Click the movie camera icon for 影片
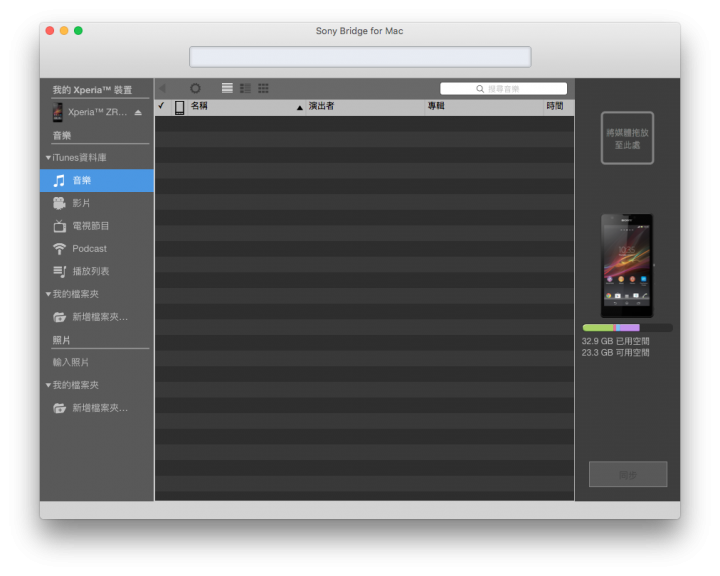Viewport: 720px width, 576px height. 59,203
